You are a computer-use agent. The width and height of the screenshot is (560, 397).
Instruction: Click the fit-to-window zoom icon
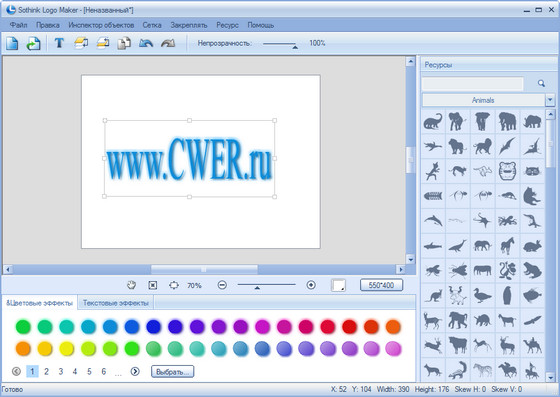(x=152, y=285)
